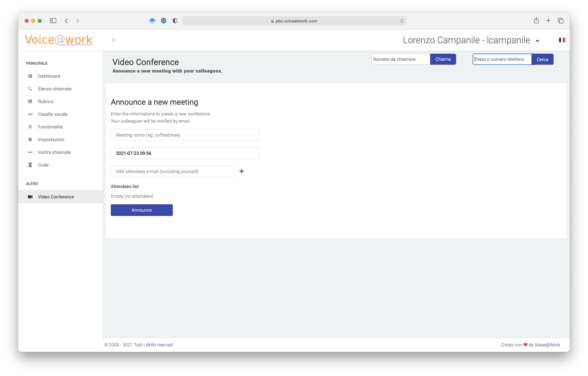The image size is (588, 376).
Task: Open a new tab with the plus icon
Action: click(x=548, y=21)
